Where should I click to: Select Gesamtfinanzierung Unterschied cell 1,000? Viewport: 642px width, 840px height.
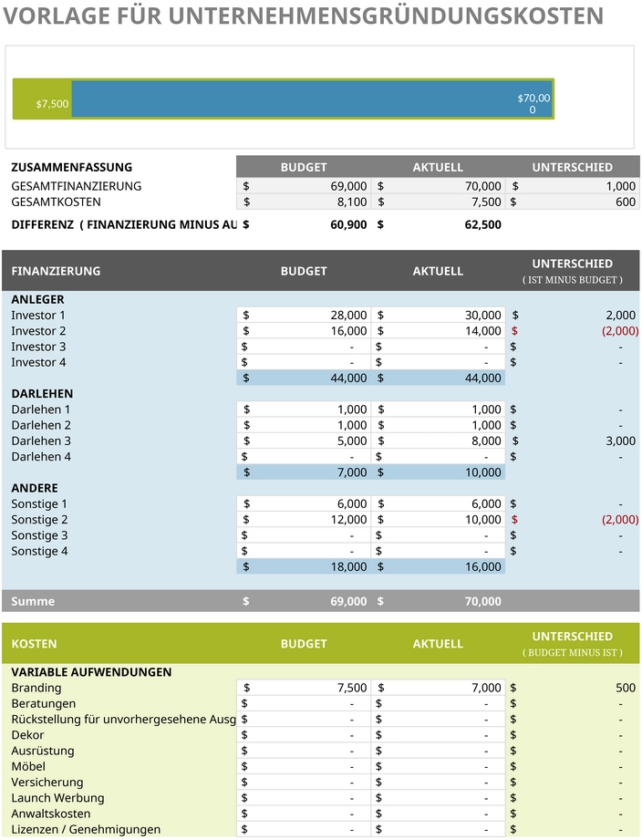click(573, 186)
